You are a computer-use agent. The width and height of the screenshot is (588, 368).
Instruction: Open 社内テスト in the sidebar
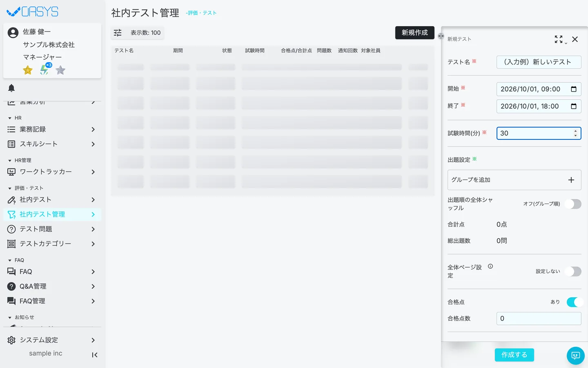click(52, 200)
